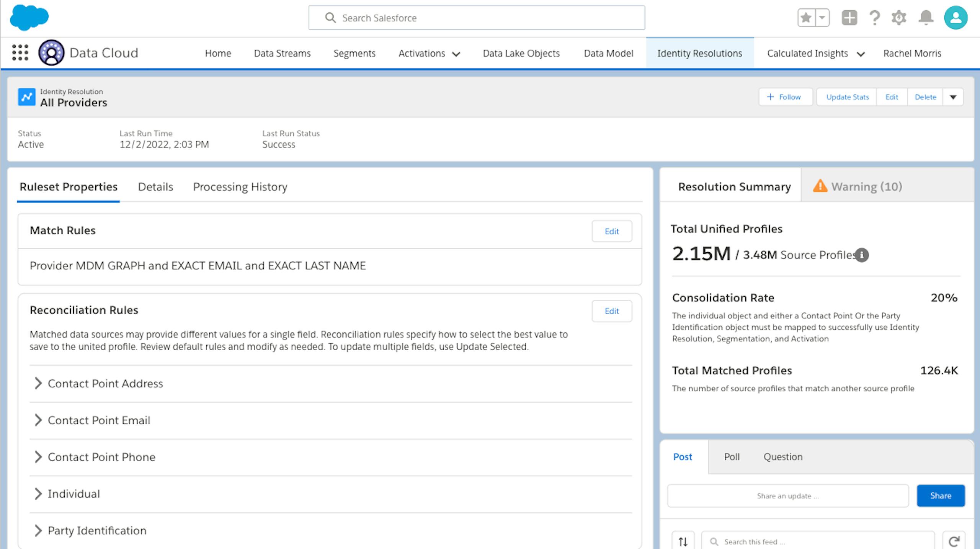The height and width of the screenshot is (549, 980).
Task: Open more actions dropdown next to Delete
Action: pyautogui.click(x=953, y=97)
